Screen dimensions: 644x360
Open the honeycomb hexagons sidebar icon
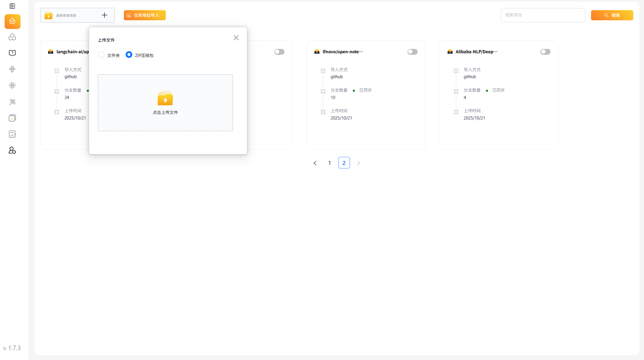point(12,37)
